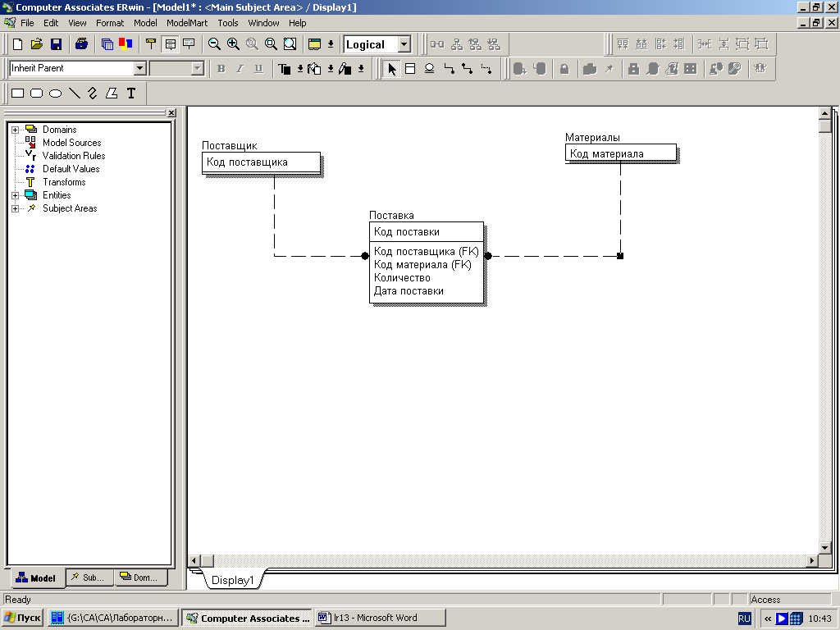Click the diagram vertical scrollbar down arrow

[825, 547]
